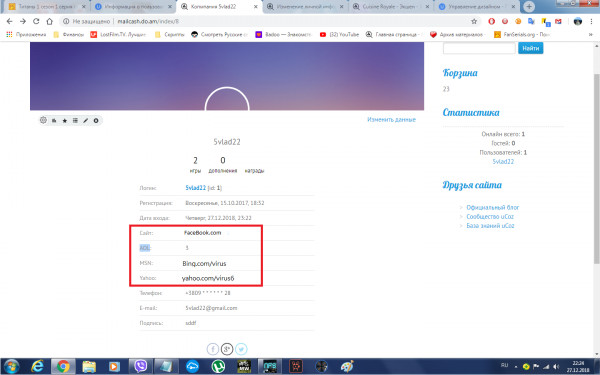Open the gear settings icon in profile toolbar
600x375 pixels.
pos(43,120)
